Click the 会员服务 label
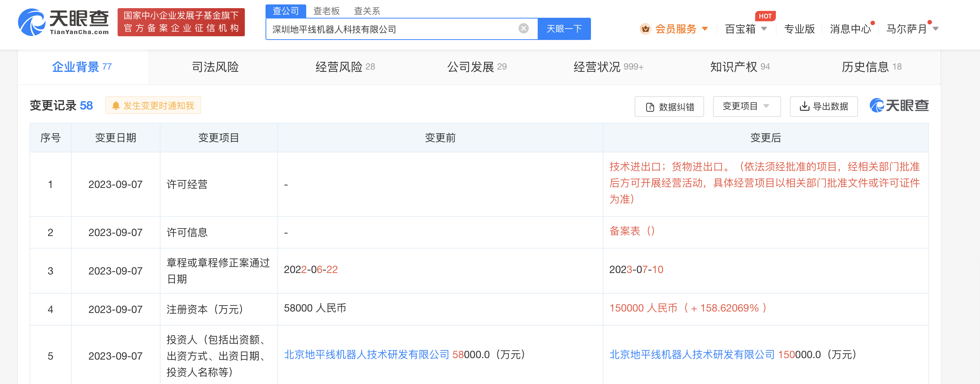Screen dimensions: 980x384 [676, 29]
